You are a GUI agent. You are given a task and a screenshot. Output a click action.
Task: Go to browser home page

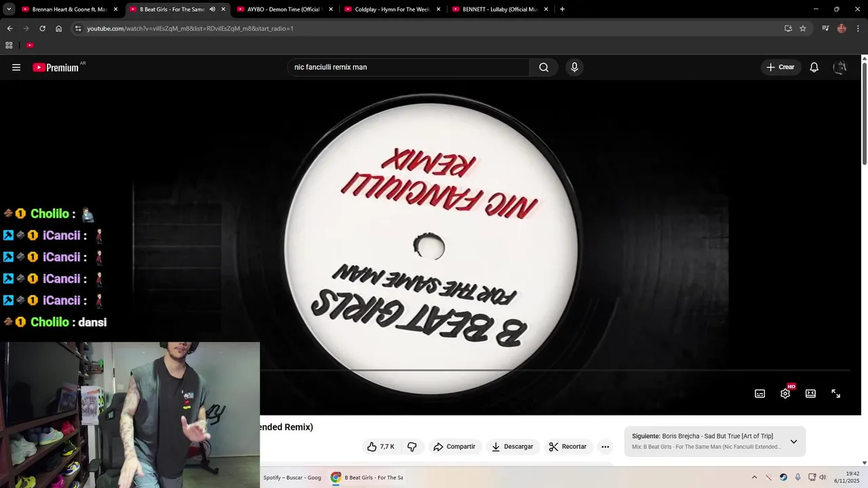click(58, 28)
